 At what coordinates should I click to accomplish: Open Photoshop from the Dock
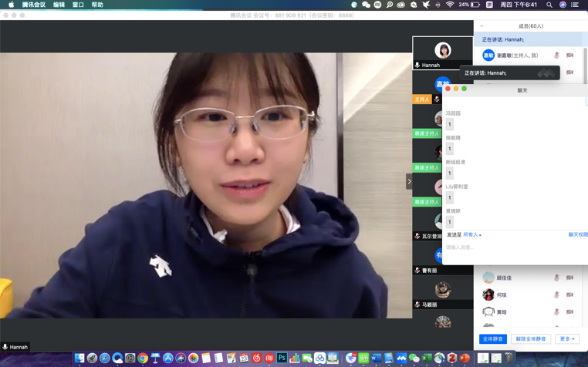pyautogui.click(x=282, y=358)
